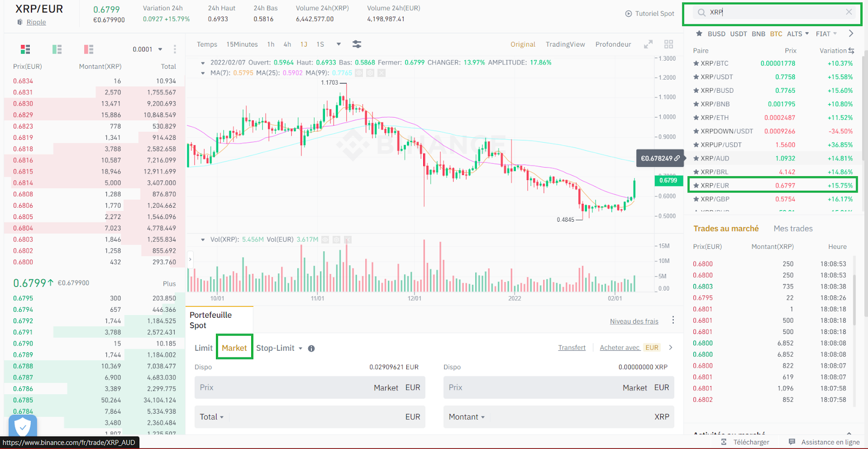Screen dimensions: 868x449
Task: Click Transfert link
Action: [x=572, y=348]
